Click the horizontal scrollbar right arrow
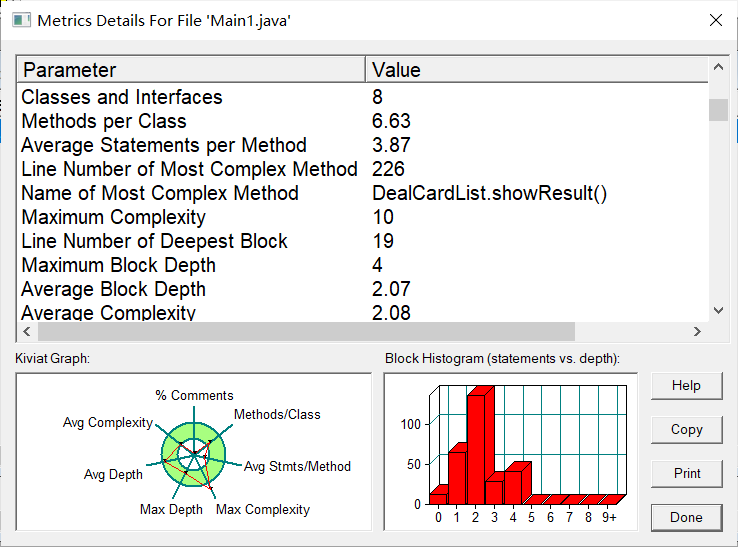This screenshot has width=738, height=547. pos(697,331)
